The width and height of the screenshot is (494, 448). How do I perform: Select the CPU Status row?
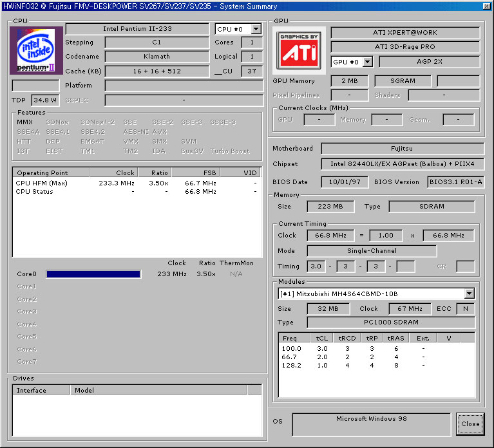pyautogui.click(x=137, y=191)
